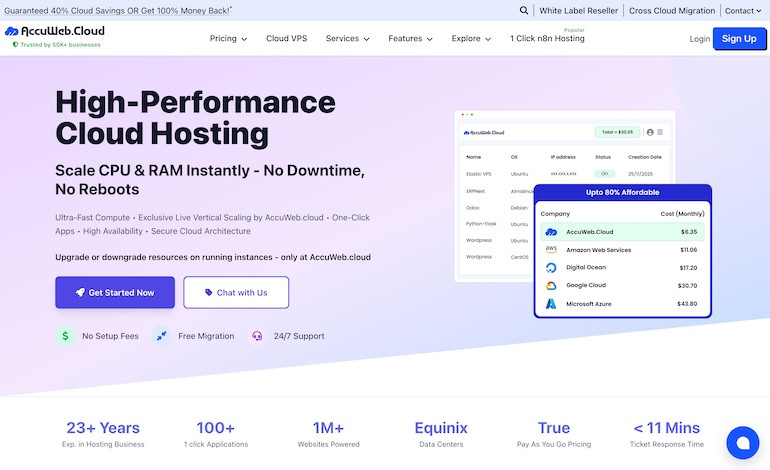Click the $11.06 Amazon price

click(688, 249)
